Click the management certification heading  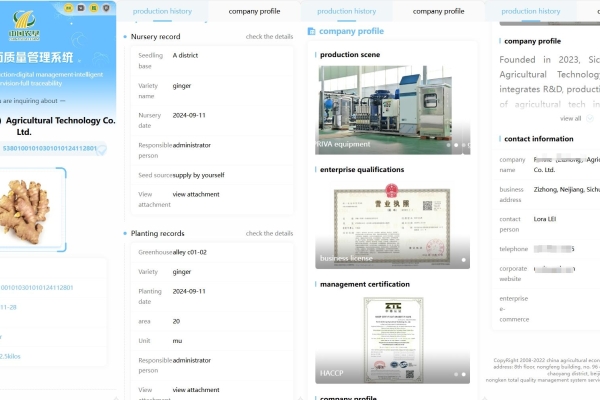365,284
